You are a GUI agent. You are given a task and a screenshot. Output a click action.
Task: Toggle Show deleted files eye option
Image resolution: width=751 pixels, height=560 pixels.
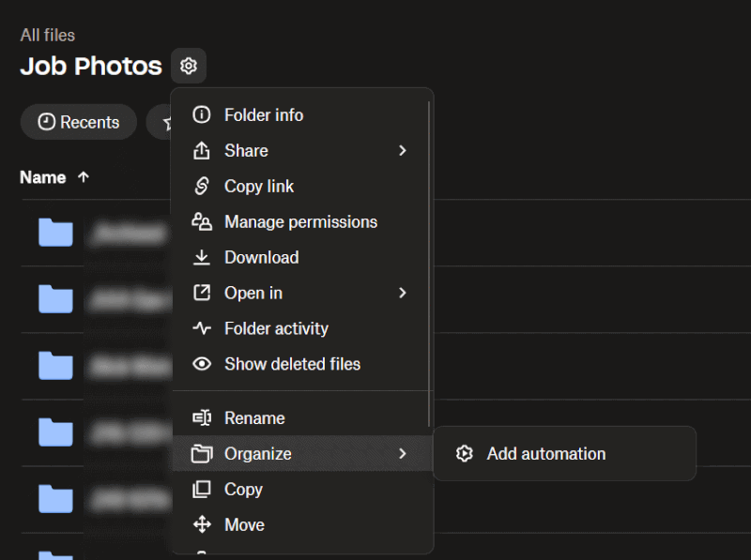click(291, 364)
